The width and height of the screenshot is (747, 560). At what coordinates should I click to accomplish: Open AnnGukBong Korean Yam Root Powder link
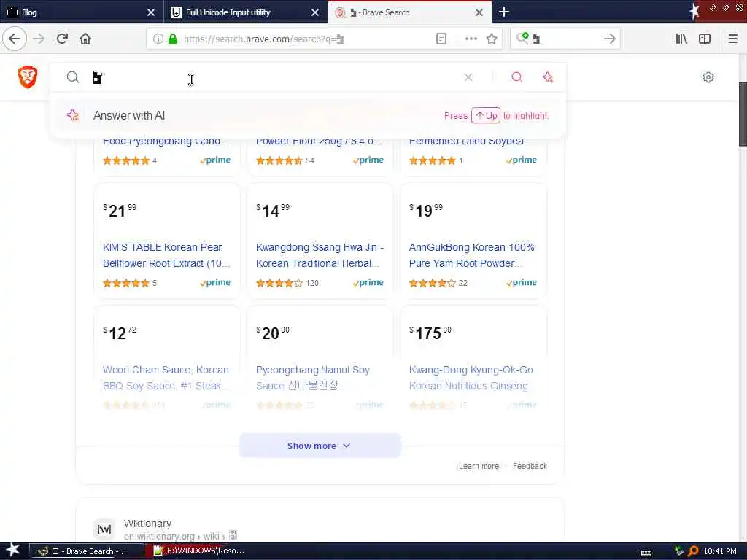472,255
